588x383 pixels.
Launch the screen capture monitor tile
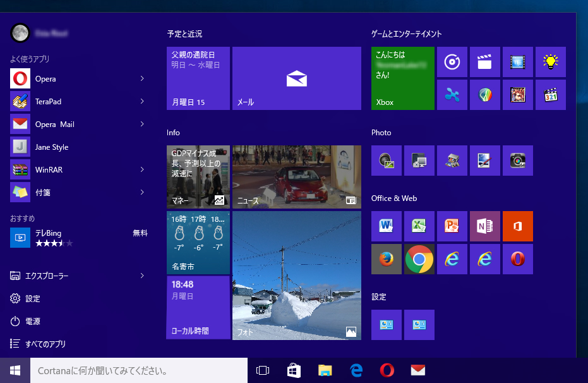(419, 161)
